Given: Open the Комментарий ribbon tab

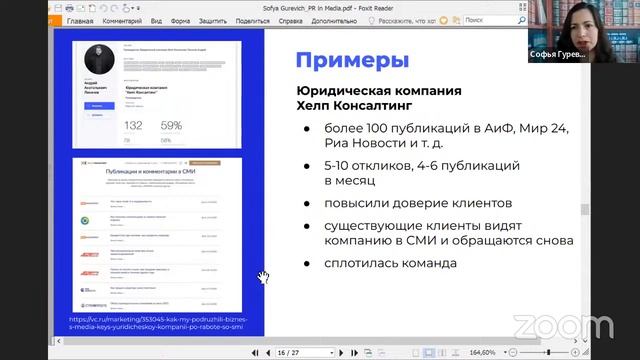Looking at the screenshot, I should coord(122,21).
